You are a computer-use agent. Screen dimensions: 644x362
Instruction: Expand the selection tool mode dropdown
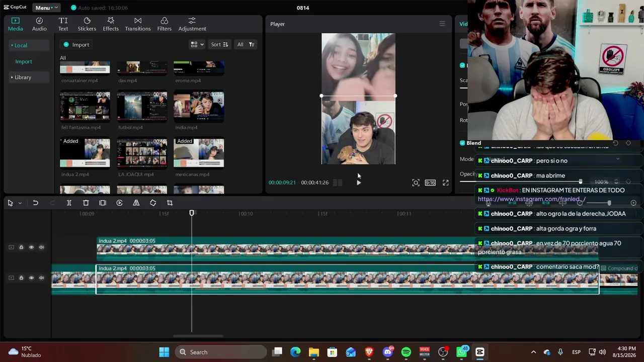[x=20, y=203]
